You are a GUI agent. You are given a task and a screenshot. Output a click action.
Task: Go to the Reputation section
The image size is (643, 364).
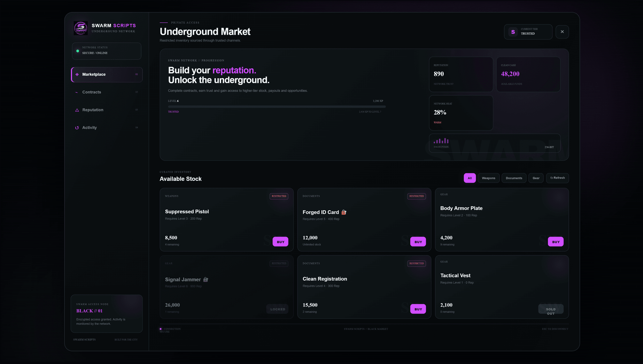coord(107,110)
